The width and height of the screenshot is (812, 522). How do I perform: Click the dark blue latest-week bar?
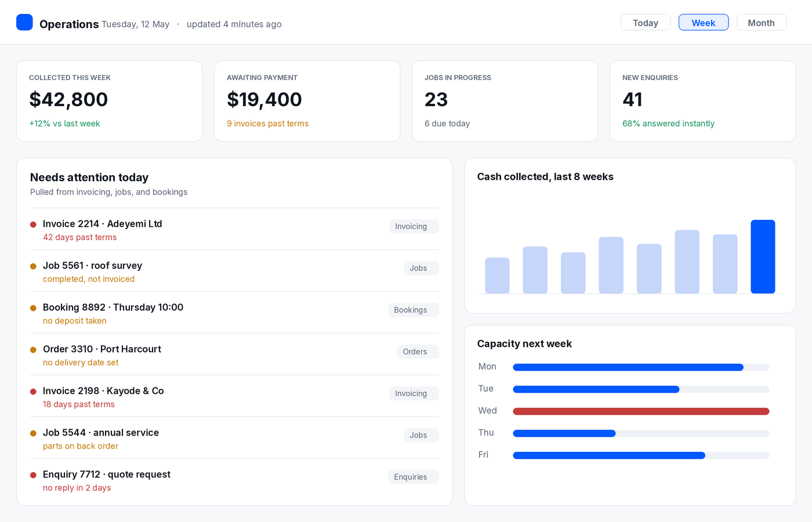coord(763,256)
